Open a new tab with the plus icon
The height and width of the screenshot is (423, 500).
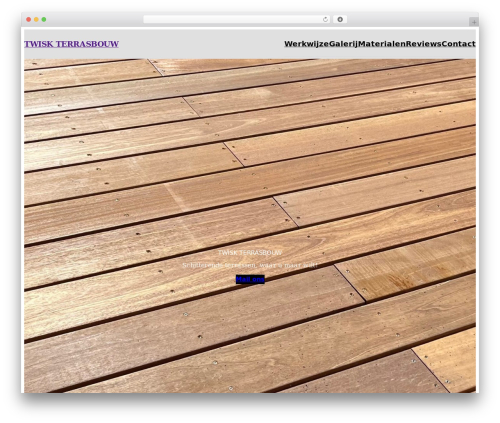coord(474,22)
